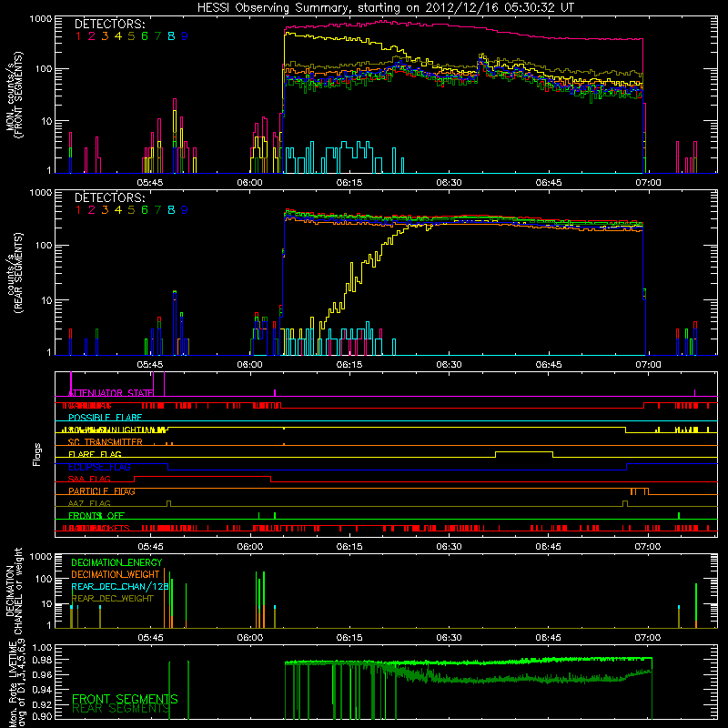Click olive detector 5 in front segments legend

(131, 36)
